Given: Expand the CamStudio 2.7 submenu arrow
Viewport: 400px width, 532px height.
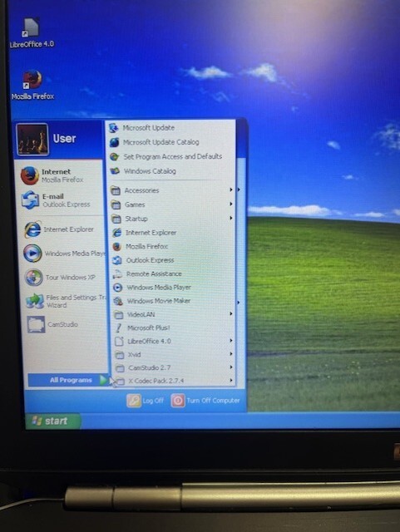Looking at the screenshot, I should (231, 367).
